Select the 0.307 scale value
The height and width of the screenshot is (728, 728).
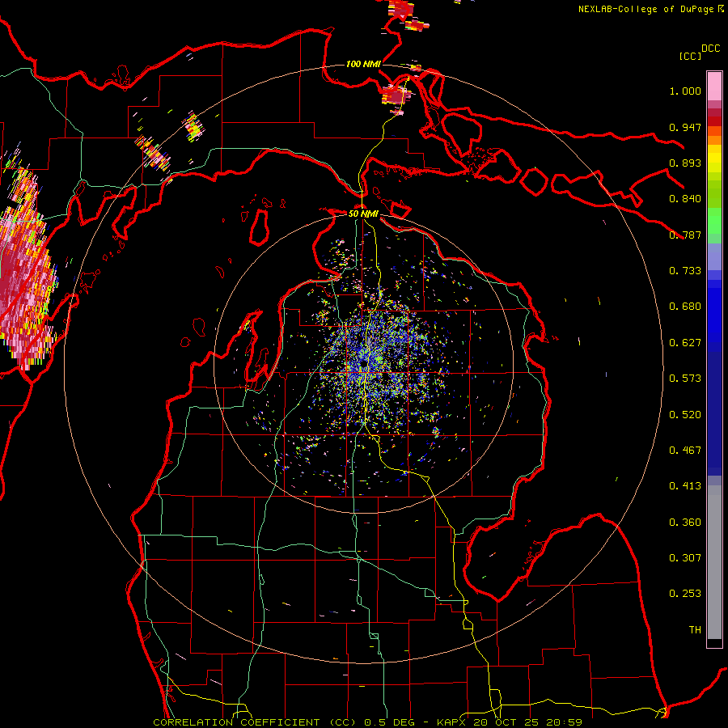click(x=685, y=558)
